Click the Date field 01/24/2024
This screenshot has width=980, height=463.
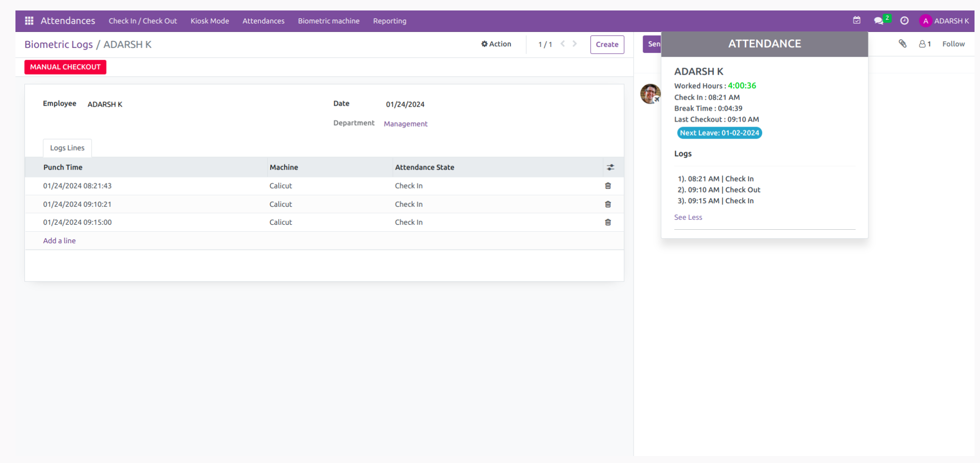click(x=405, y=104)
